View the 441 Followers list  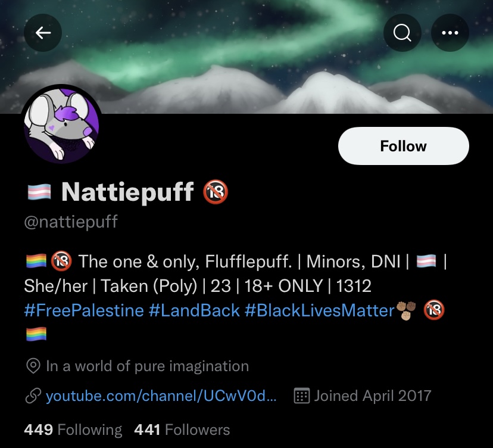pos(182,430)
